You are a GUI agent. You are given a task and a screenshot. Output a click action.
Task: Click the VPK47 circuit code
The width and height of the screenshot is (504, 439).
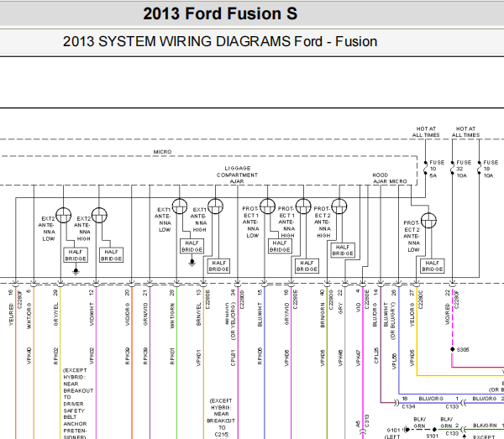359,358
